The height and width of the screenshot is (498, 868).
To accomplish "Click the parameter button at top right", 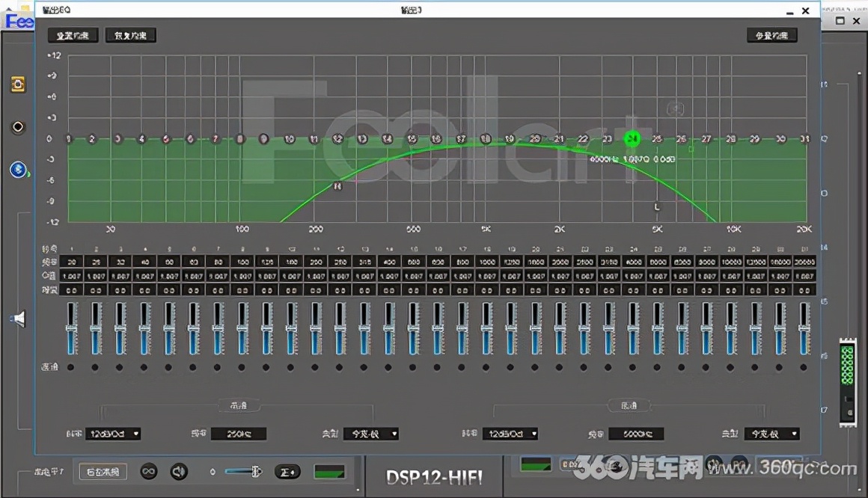I will 771,34.
